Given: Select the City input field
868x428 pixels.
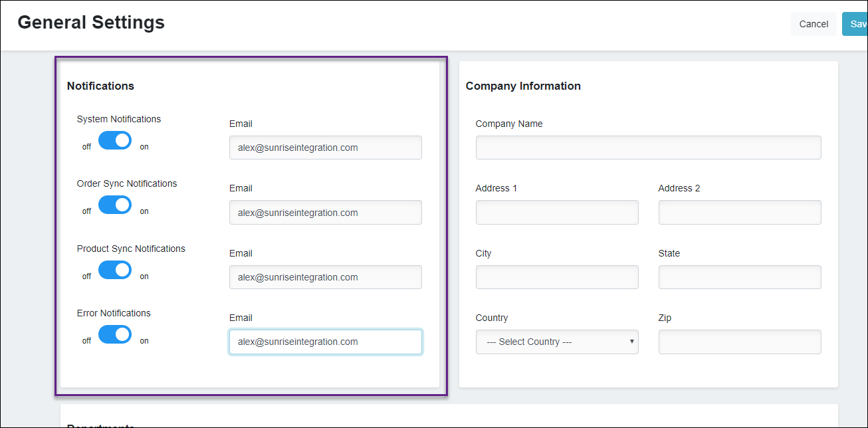Looking at the screenshot, I should point(557,277).
